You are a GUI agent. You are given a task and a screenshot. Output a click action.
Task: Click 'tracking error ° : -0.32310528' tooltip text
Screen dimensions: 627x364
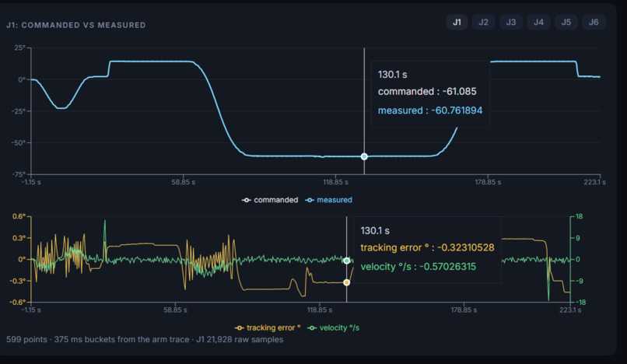[427, 247]
